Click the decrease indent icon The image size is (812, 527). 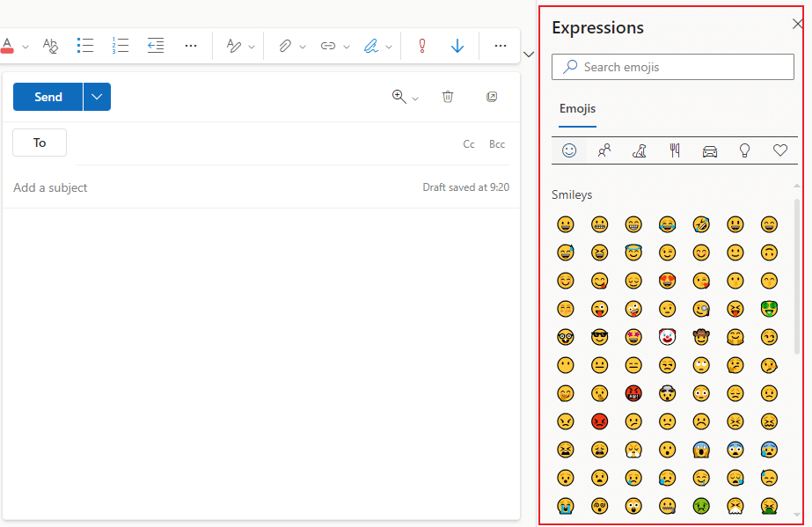coord(156,46)
